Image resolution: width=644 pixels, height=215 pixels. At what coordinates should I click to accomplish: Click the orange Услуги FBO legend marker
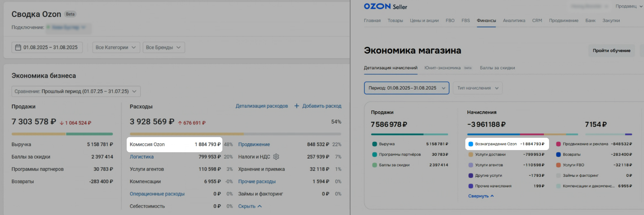pyautogui.click(x=558, y=165)
